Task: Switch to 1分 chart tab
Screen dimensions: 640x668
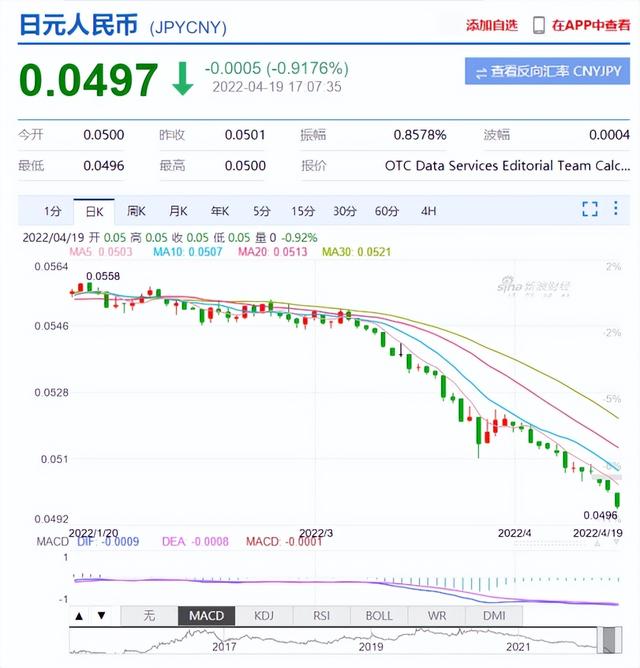Action: (52, 211)
